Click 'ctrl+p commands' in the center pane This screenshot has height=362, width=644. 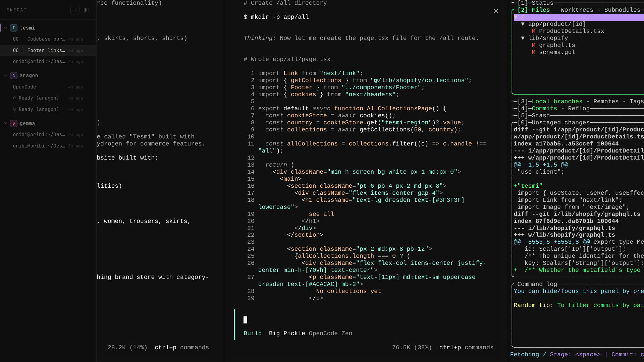tap(466, 348)
